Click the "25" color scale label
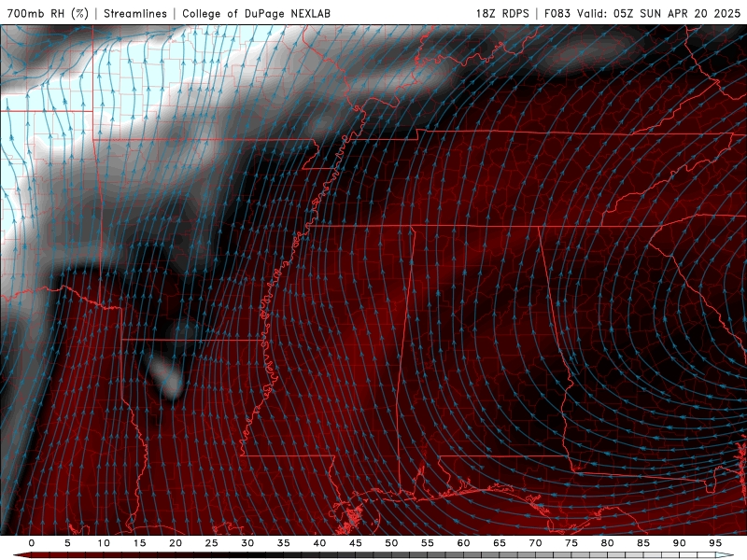Screen dimensions: 747x560 click(x=211, y=543)
